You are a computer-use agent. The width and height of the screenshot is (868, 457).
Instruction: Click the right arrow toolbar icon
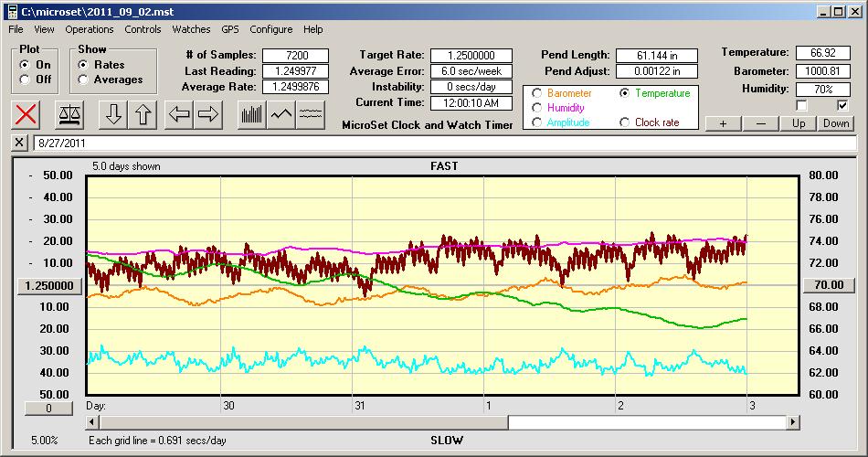208,114
